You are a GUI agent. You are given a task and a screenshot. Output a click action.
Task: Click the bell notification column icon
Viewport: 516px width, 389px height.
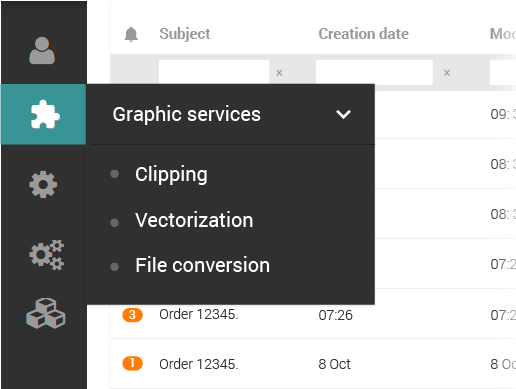click(131, 34)
